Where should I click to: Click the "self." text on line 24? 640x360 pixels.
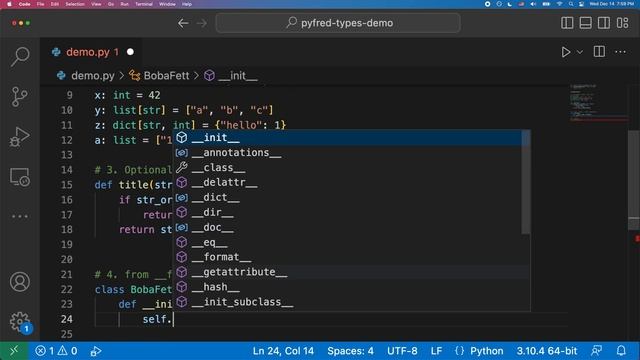(x=157, y=319)
